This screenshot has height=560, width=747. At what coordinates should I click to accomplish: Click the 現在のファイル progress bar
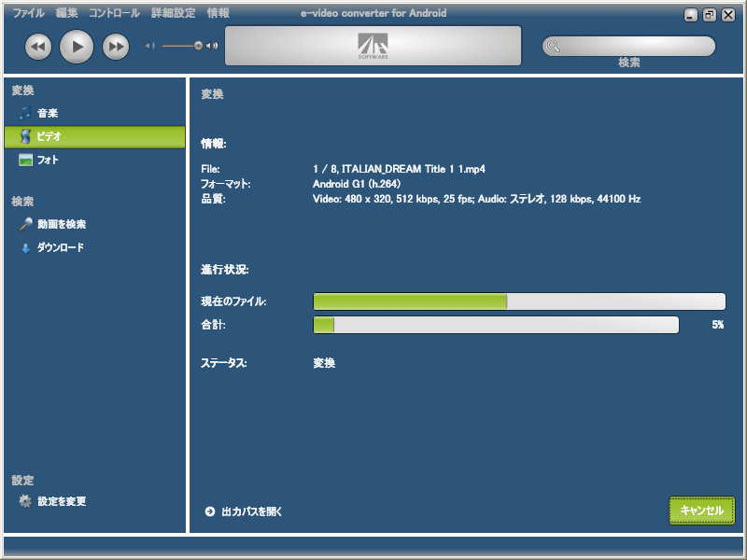tap(519, 301)
